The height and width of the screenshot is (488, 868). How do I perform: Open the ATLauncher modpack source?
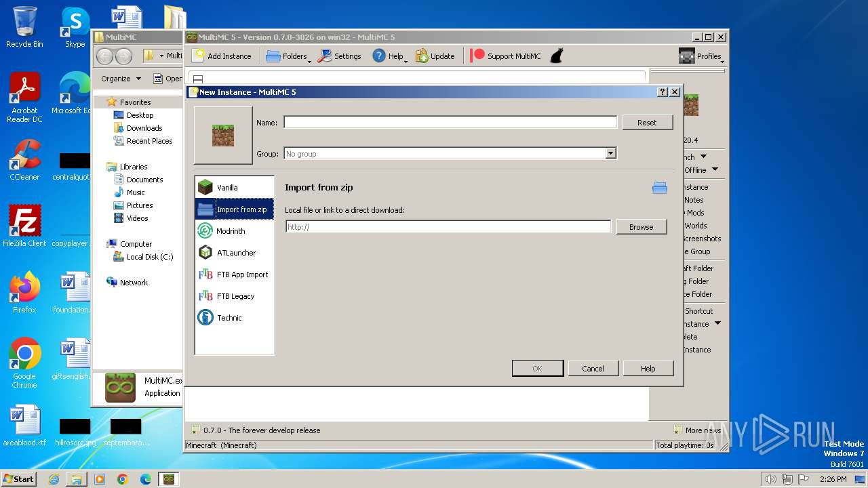click(234, 253)
